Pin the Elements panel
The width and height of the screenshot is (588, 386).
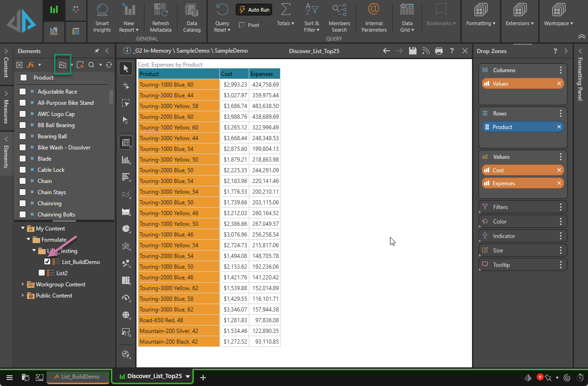click(x=97, y=51)
